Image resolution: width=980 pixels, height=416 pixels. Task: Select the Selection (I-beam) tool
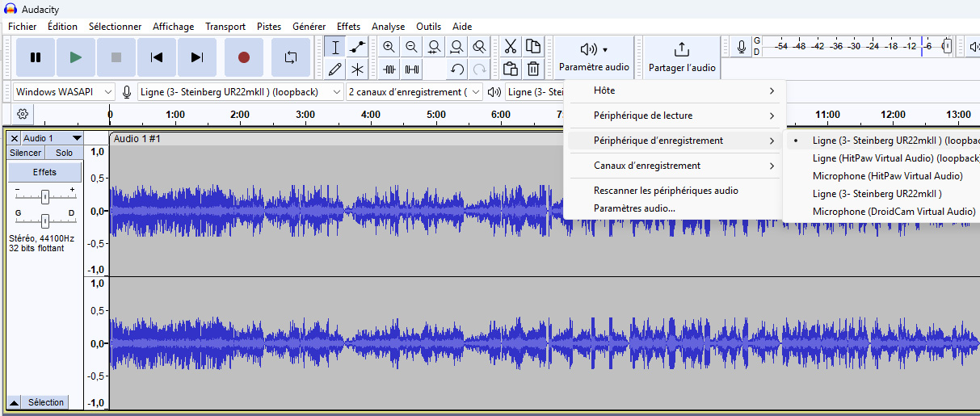click(x=335, y=47)
